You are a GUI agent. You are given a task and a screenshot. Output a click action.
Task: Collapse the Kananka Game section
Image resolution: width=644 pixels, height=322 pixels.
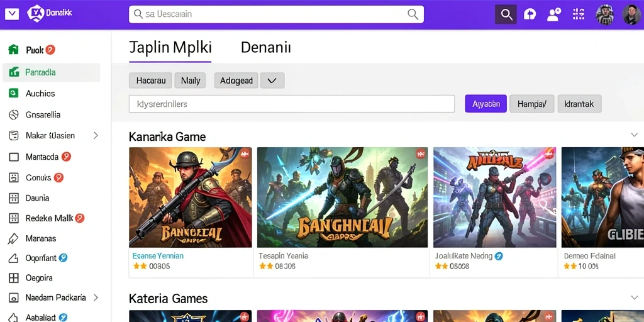(x=634, y=135)
